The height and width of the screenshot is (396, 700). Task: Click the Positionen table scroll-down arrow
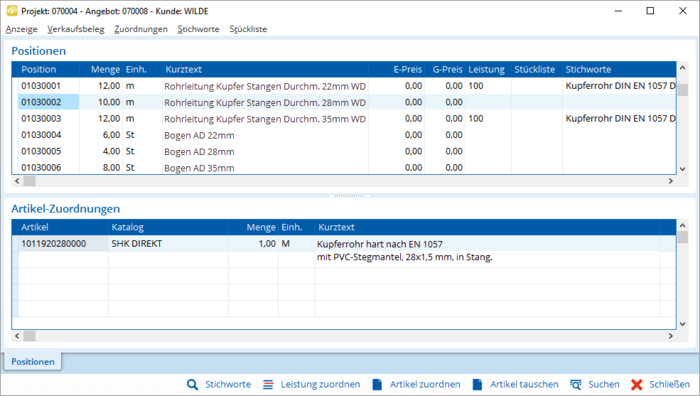(x=682, y=169)
